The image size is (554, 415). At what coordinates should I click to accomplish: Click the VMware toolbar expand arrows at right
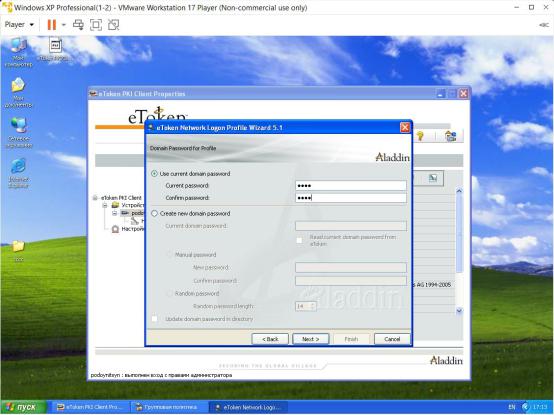coord(544,25)
